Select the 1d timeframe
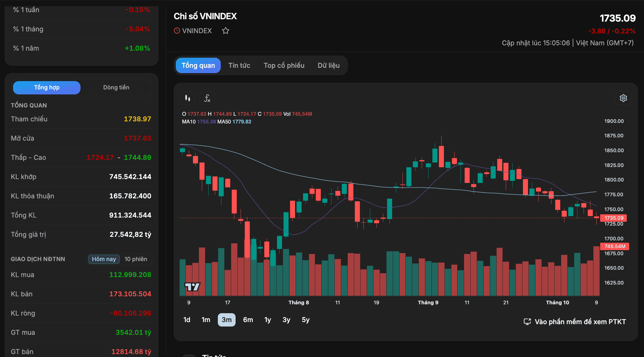Viewport: 644px width, 357px height. [x=187, y=320]
